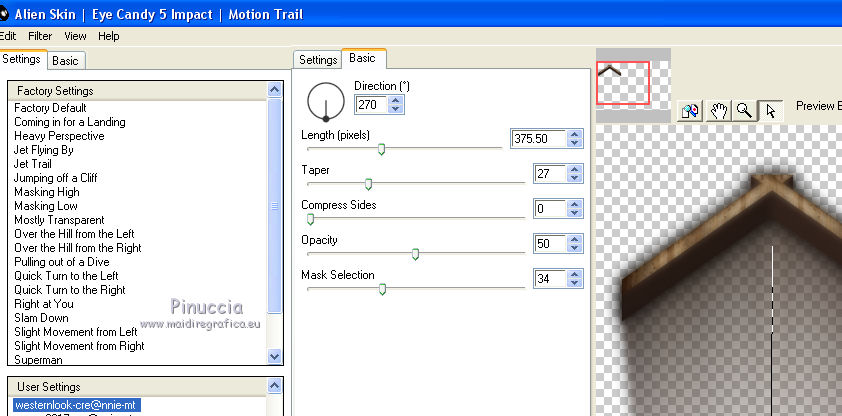842x416 pixels.
Task: Increase the Direction value with up arrow
Action: 396,100
